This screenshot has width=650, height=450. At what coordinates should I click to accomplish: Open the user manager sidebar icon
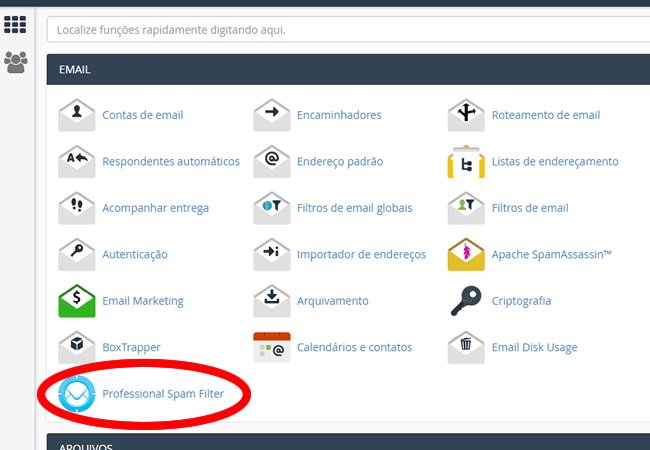15,62
